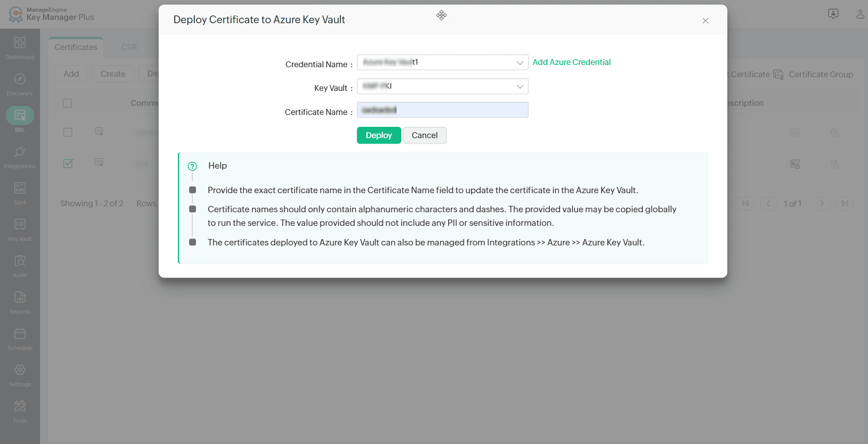Cancel the certificate deployment
Image resolution: width=868 pixels, height=444 pixels.
(425, 135)
